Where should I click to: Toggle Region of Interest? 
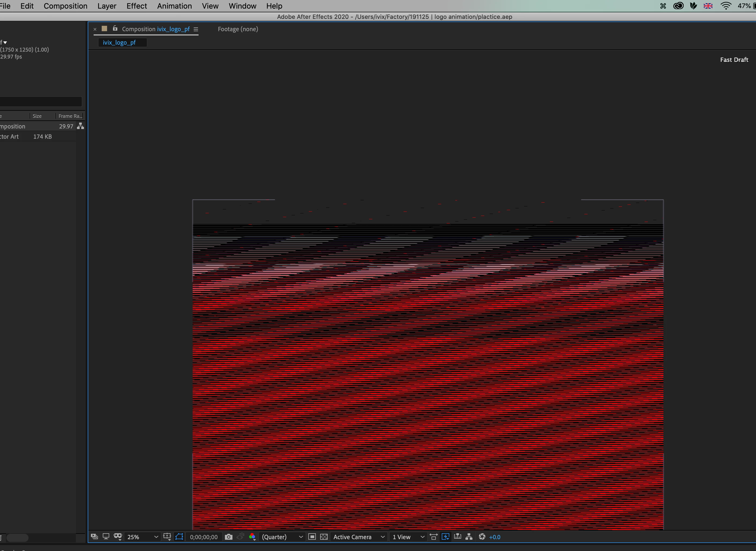coord(312,537)
